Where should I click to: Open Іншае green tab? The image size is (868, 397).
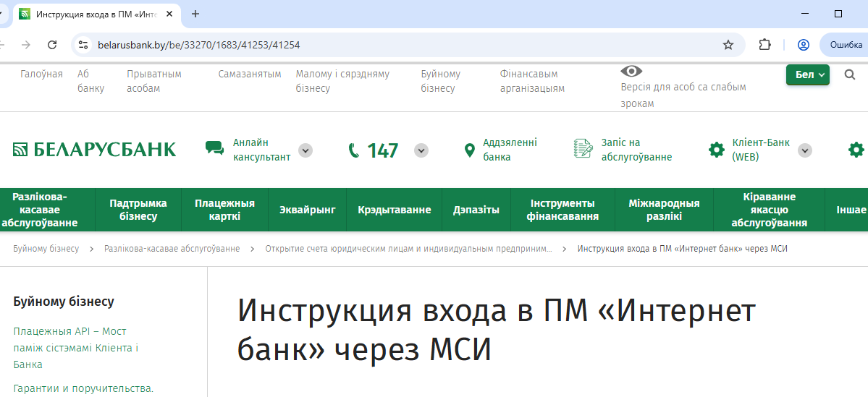(x=851, y=210)
